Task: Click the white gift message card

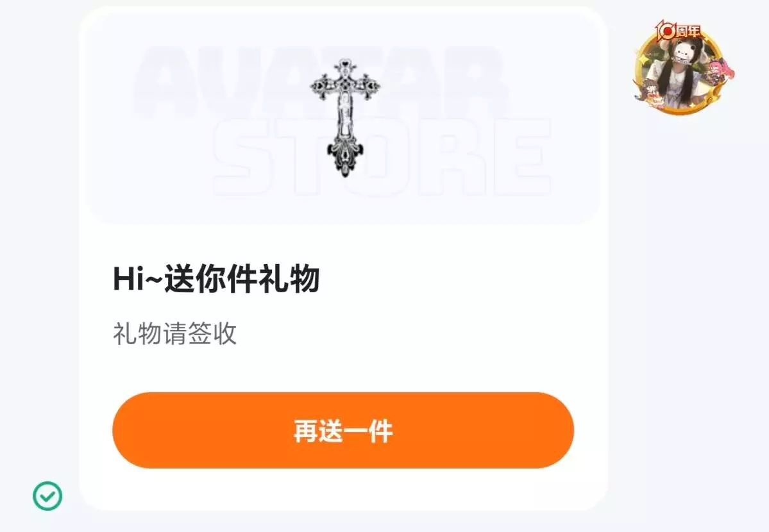Action: 343,259
